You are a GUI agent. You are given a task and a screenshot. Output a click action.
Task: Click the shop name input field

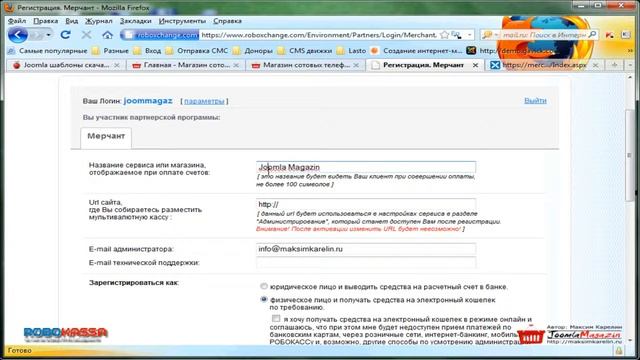(x=366, y=167)
